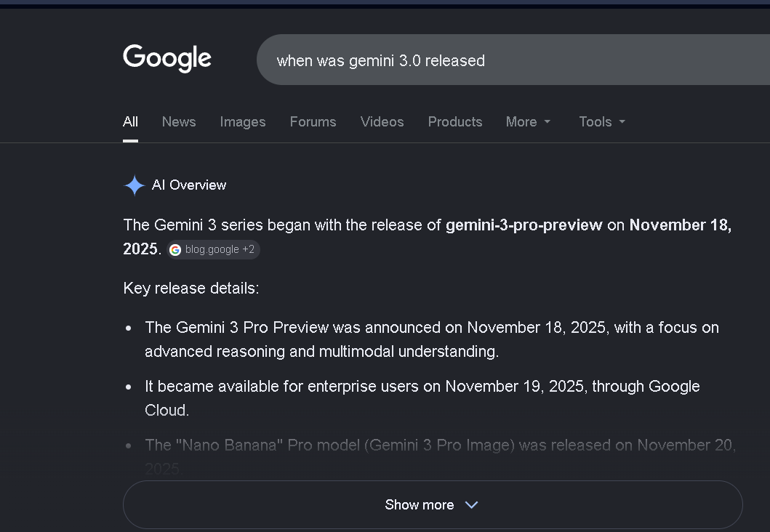This screenshot has height=532, width=770.
Task: Open the More search filters dropdown
Action: pos(528,122)
